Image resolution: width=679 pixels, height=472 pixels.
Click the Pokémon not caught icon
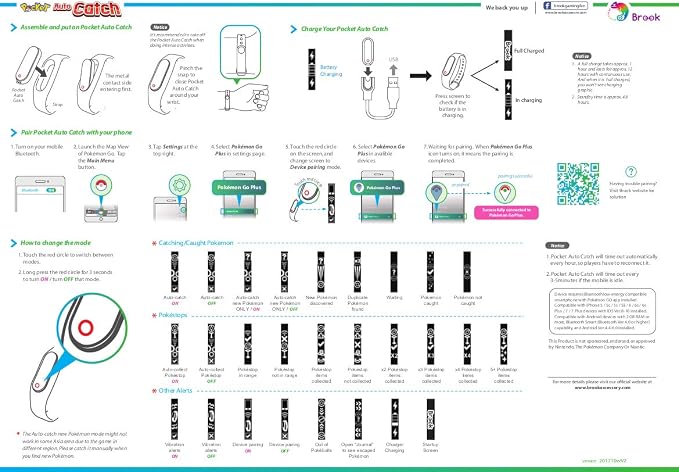click(x=467, y=272)
